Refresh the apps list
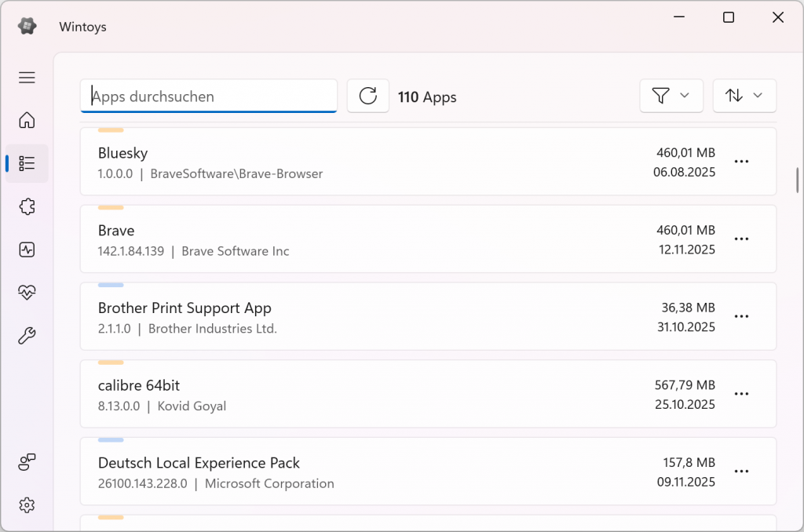 [367, 96]
